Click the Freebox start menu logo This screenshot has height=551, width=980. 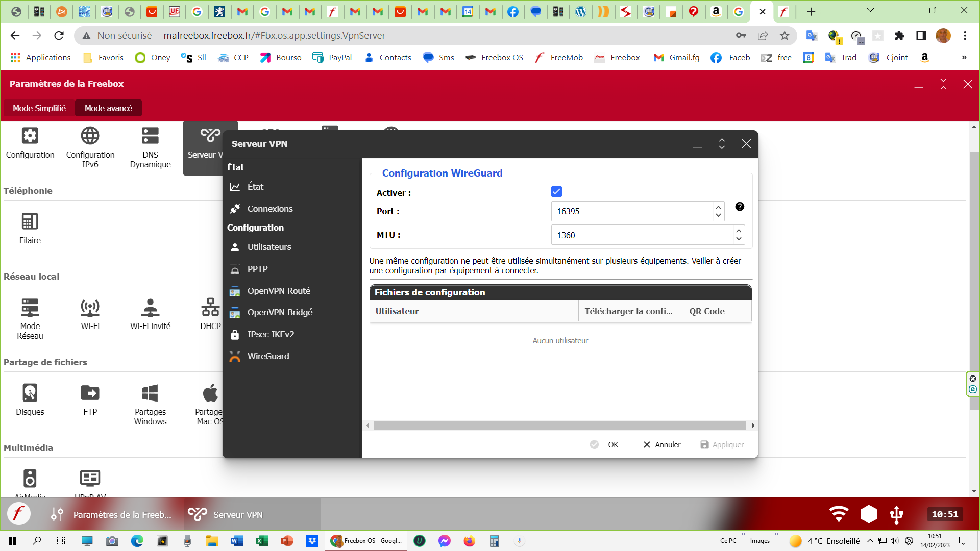tap(19, 514)
